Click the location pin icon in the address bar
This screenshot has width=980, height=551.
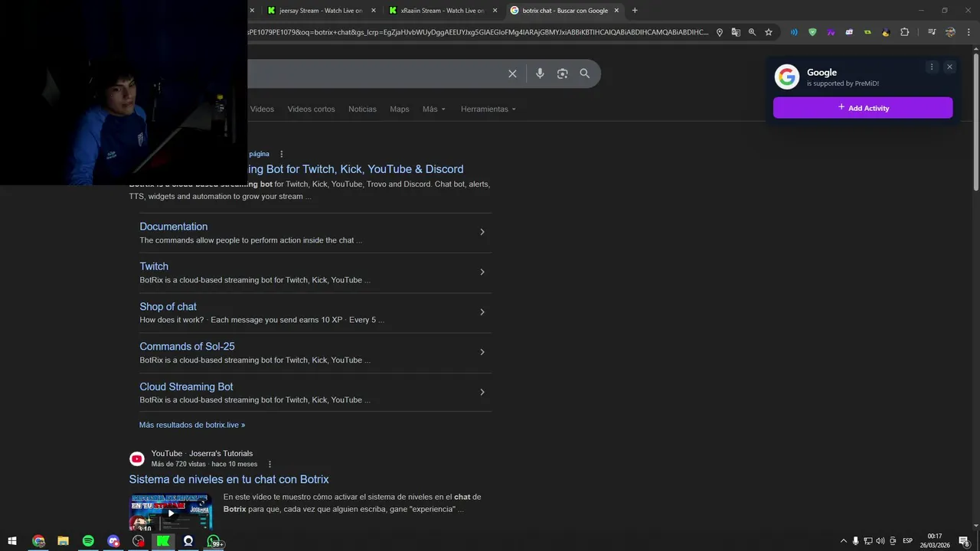point(720,32)
